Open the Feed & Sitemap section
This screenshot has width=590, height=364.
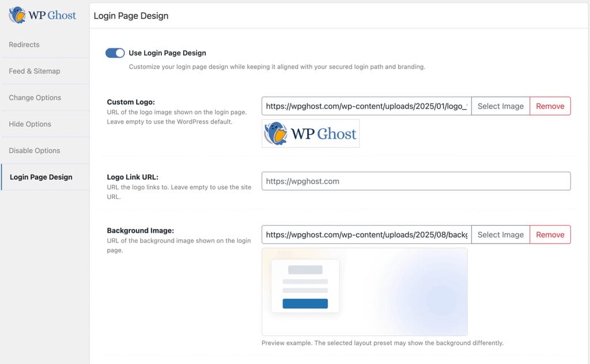pos(35,71)
